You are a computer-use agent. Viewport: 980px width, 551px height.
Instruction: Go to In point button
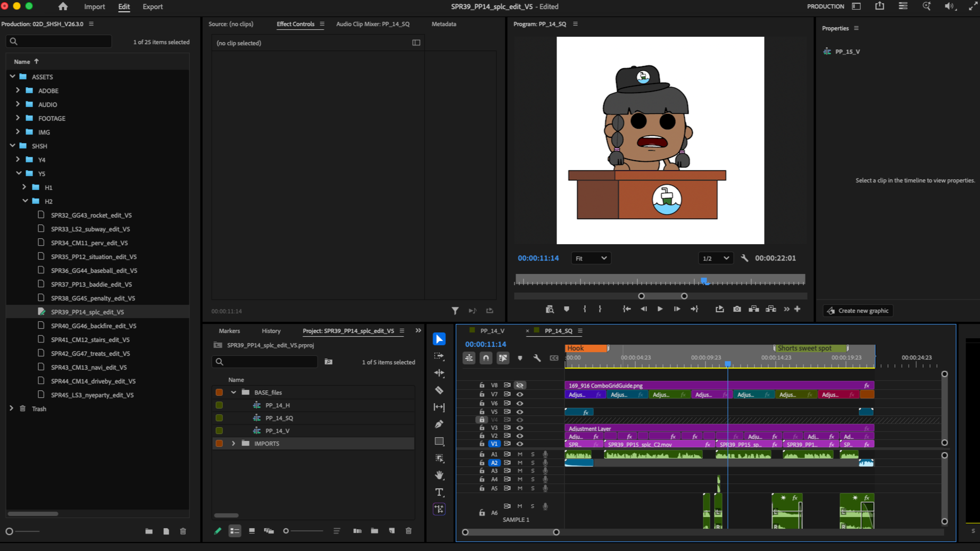point(627,309)
